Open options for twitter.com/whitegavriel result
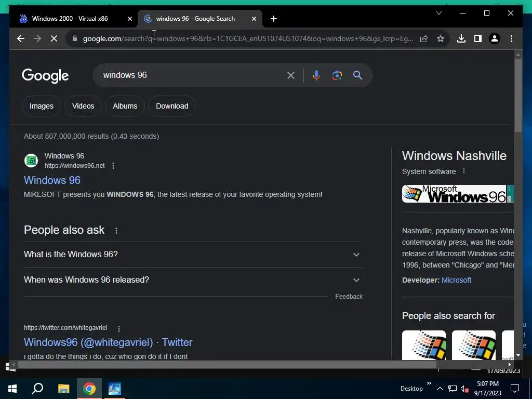Viewport: 532px width, 399px height. point(119,328)
